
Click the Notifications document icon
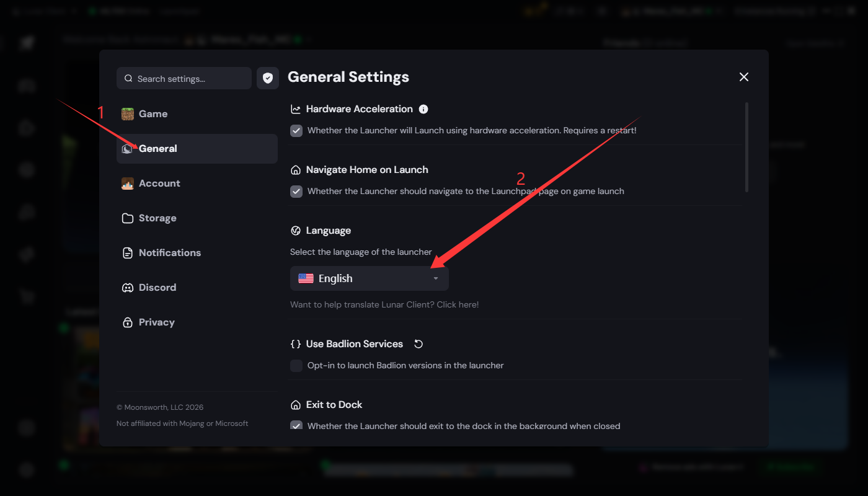pos(128,253)
